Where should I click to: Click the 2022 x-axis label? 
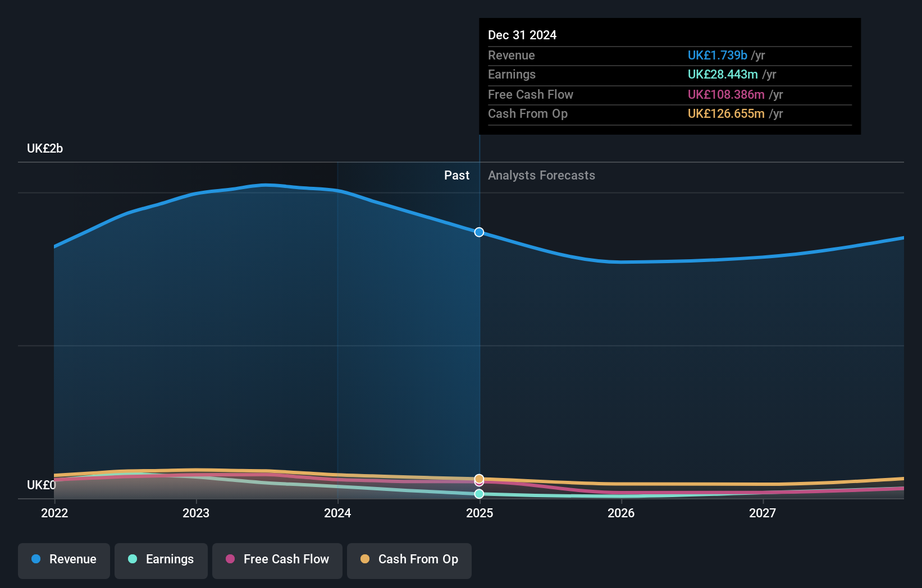(x=54, y=513)
